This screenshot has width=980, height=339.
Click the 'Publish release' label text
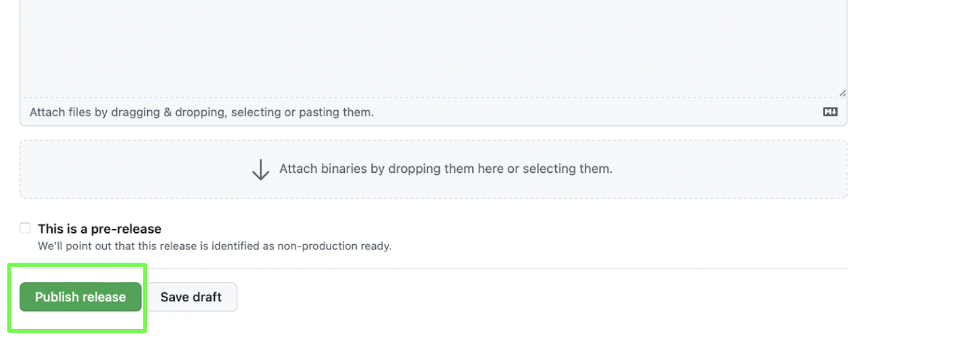coord(80,297)
